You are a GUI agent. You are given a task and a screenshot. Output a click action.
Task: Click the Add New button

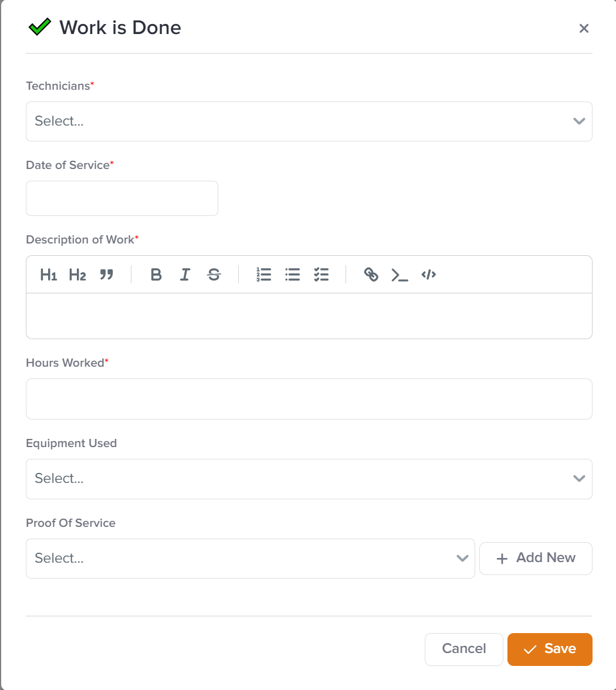[x=536, y=558]
